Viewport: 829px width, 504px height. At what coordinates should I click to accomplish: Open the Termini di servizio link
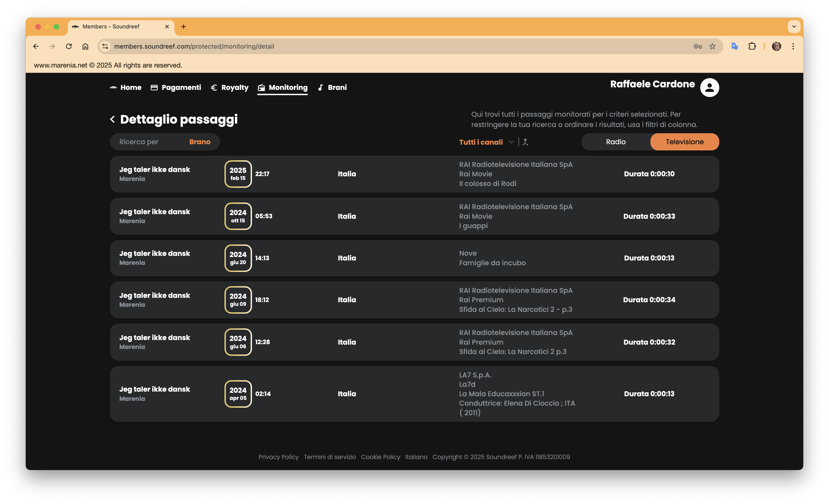[x=330, y=457]
